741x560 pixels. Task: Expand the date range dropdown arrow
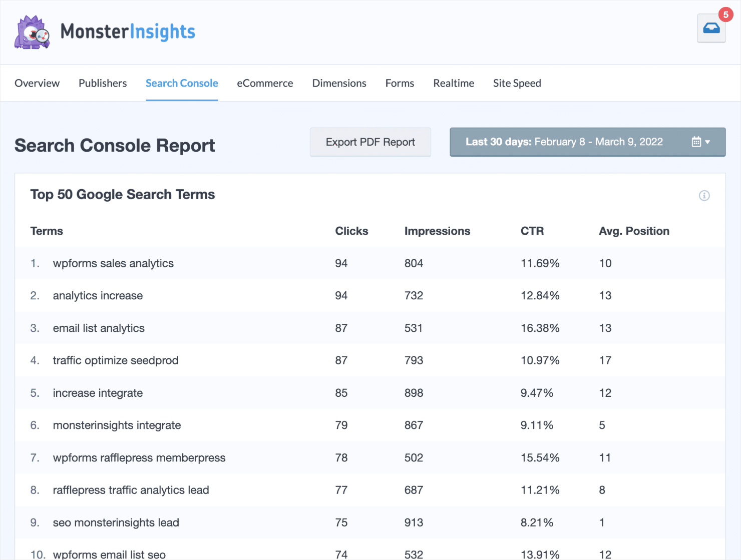(x=708, y=142)
